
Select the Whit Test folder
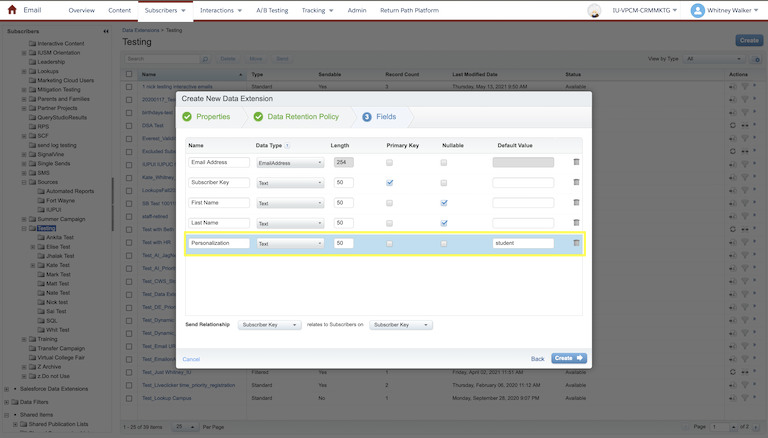pos(57,330)
